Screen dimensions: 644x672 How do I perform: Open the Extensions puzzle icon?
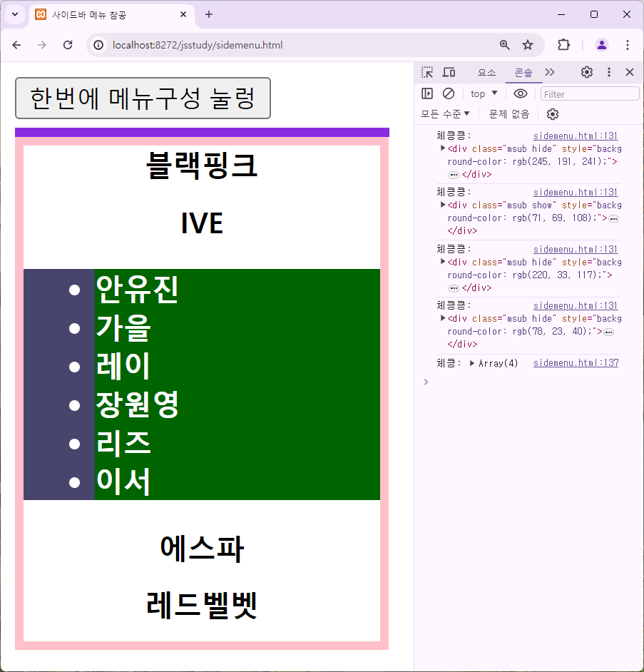point(563,45)
